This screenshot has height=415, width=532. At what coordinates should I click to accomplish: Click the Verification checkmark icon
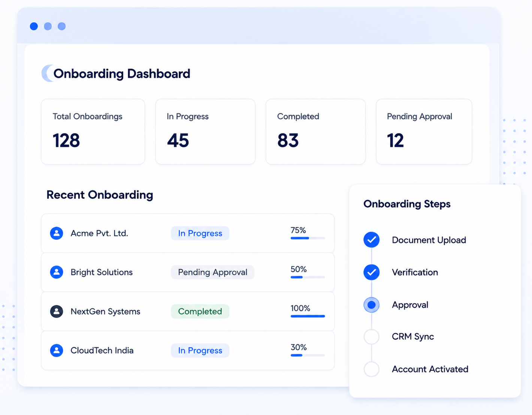point(372,272)
